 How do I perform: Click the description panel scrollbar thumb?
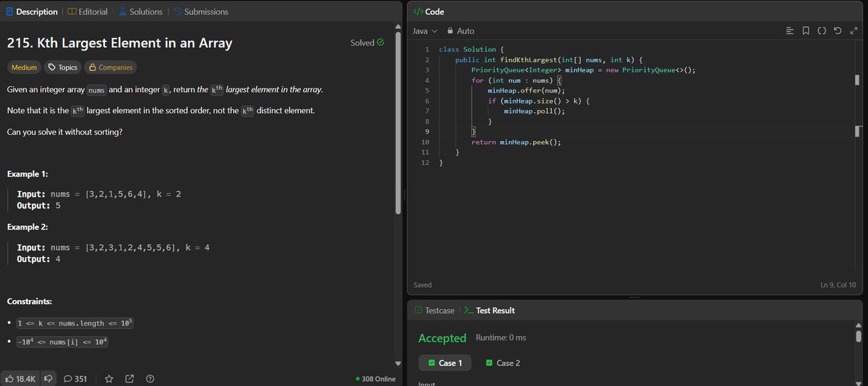coord(397,125)
